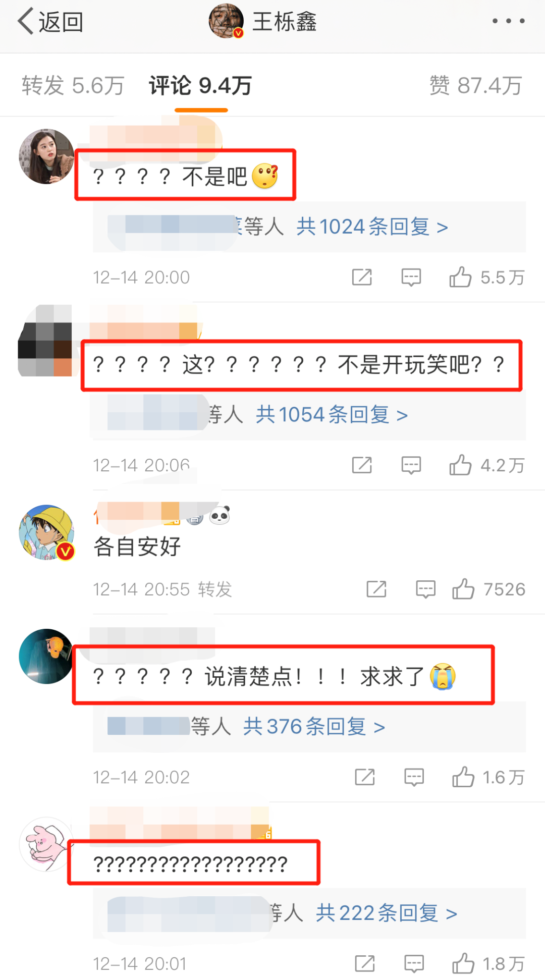Reply to the comment posted at 12-14 20:02
This screenshot has height=980, width=545.
pyautogui.click(x=414, y=777)
